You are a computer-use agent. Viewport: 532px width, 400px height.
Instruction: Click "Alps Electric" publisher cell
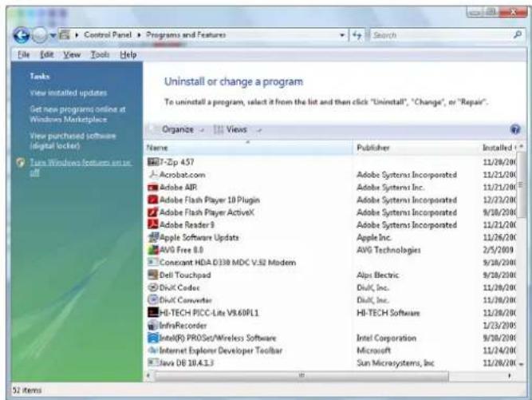(377, 275)
